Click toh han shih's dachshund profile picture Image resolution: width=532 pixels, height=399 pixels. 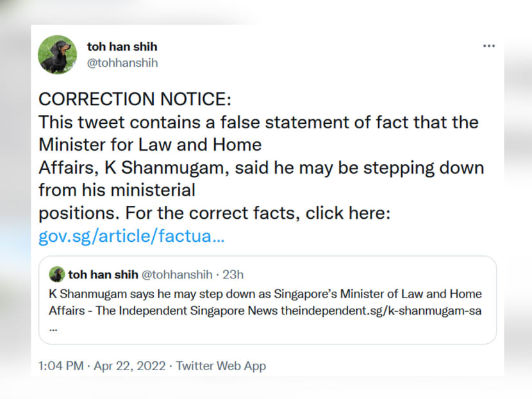coord(56,55)
